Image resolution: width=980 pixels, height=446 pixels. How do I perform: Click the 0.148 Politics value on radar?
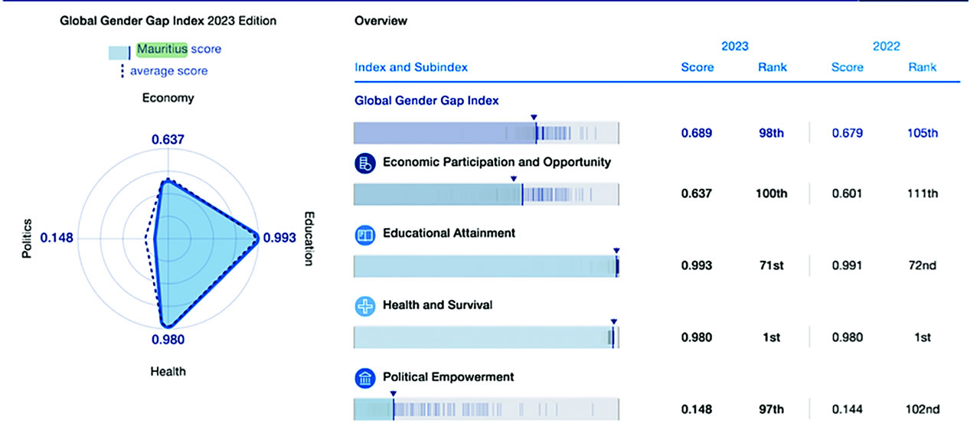(x=57, y=238)
